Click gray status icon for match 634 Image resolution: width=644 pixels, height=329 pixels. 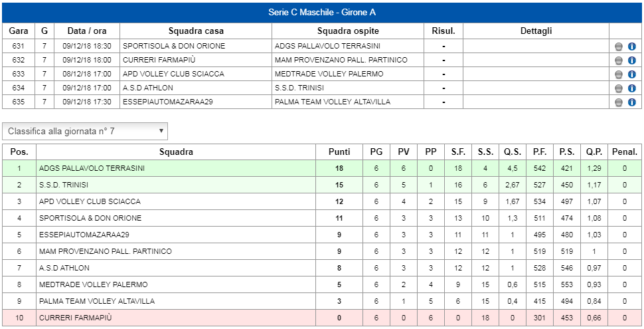click(619, 89)
